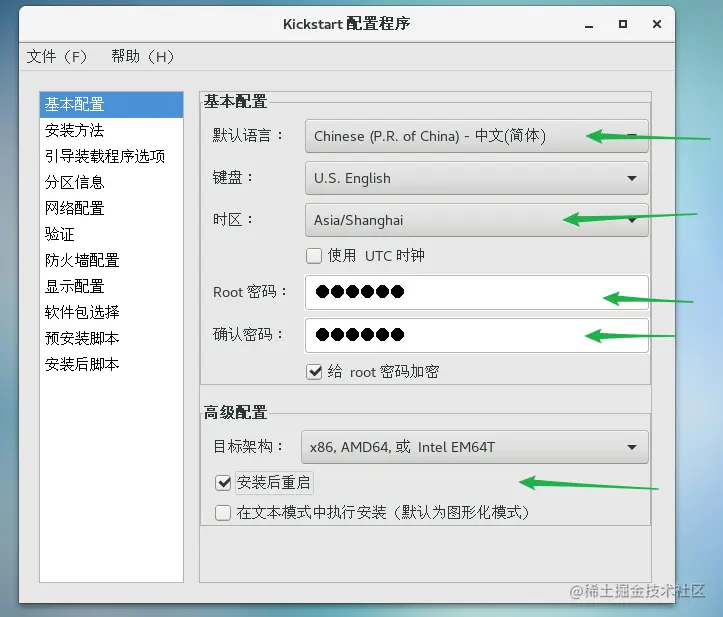Open the 文件 (F) menu
The height and width of the screenshot is (617, 723).
[x=57, y=57]
